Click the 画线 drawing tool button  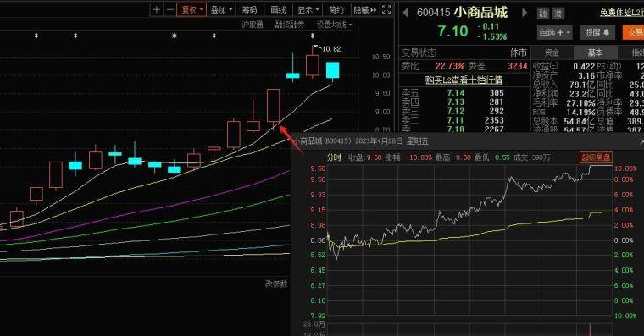(278, 10)
